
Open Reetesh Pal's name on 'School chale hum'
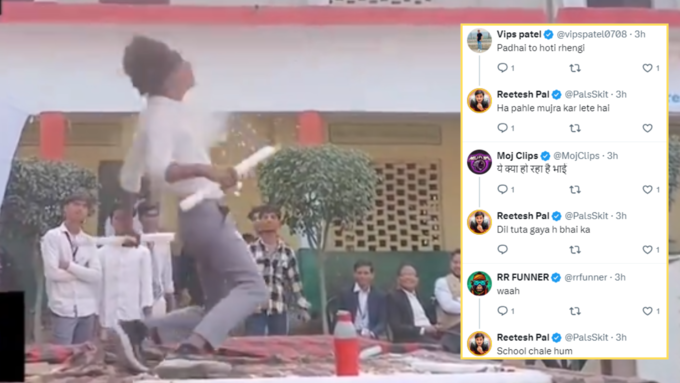[x=523, y=337]
